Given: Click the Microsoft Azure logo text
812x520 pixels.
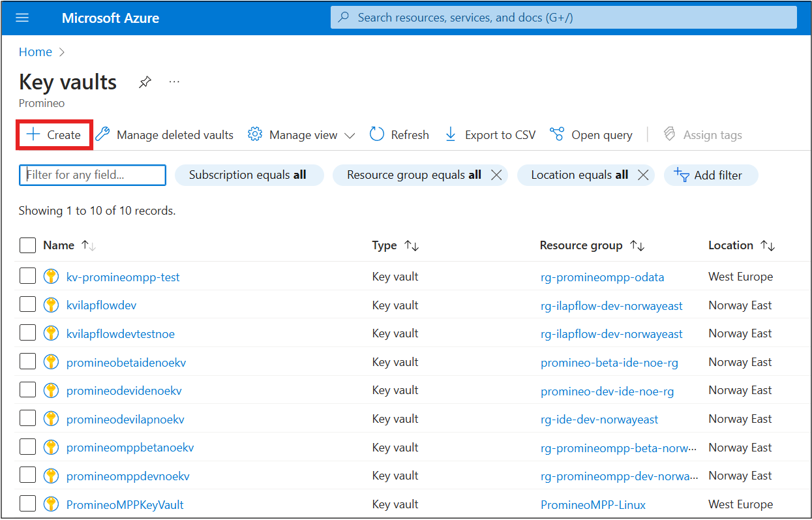Looking at the screenshot, I should click(x=110, y=18).
